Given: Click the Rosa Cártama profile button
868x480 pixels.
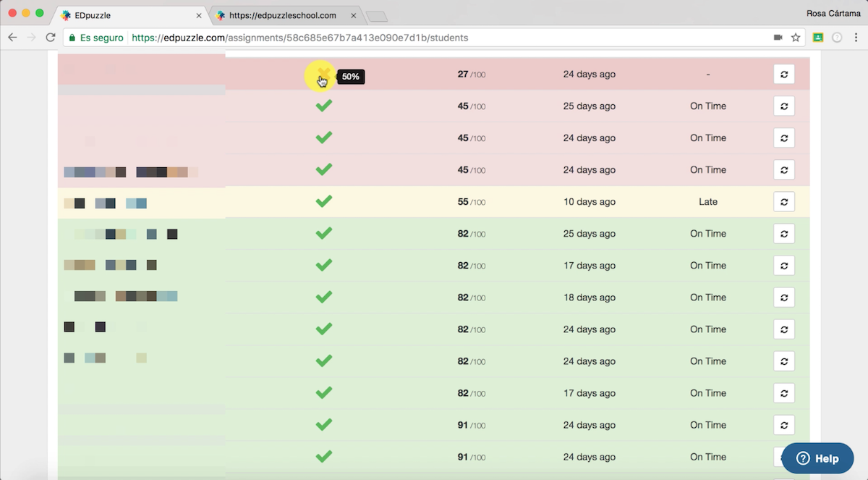Looking at the screenshot, I should pyautogui.click(x=832, y=14).
